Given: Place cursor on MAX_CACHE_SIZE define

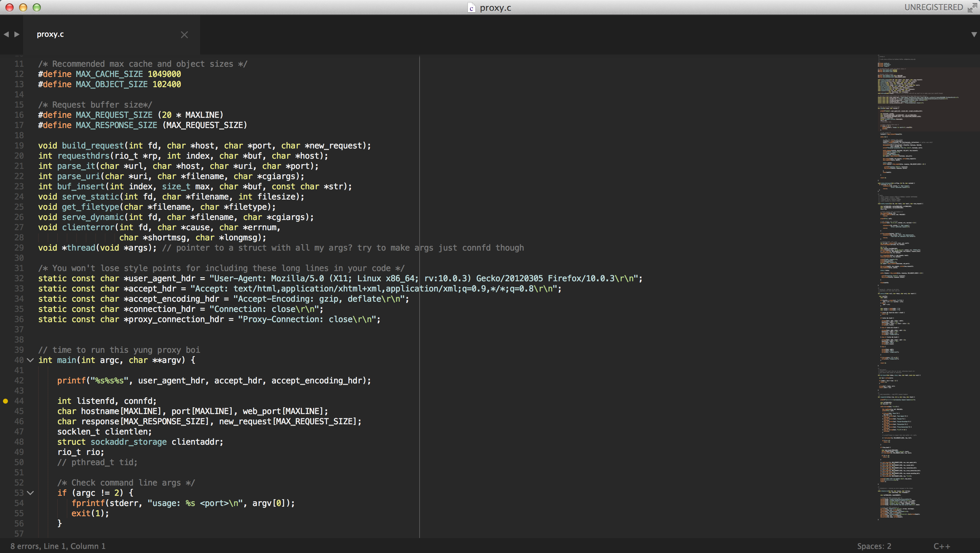Looking at the screenshot, I should (x=110, y=74).
